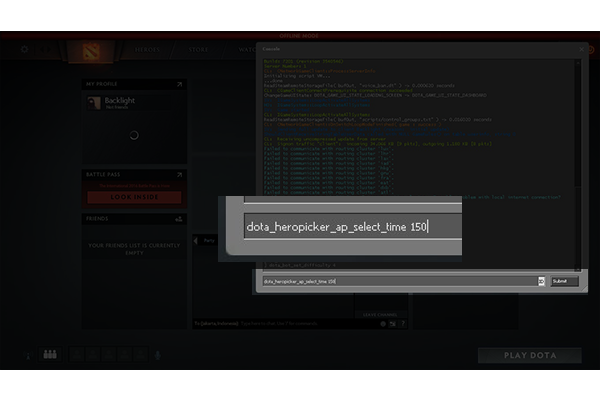Open the party members icon

pyautogui.click(x=50, y=354)
